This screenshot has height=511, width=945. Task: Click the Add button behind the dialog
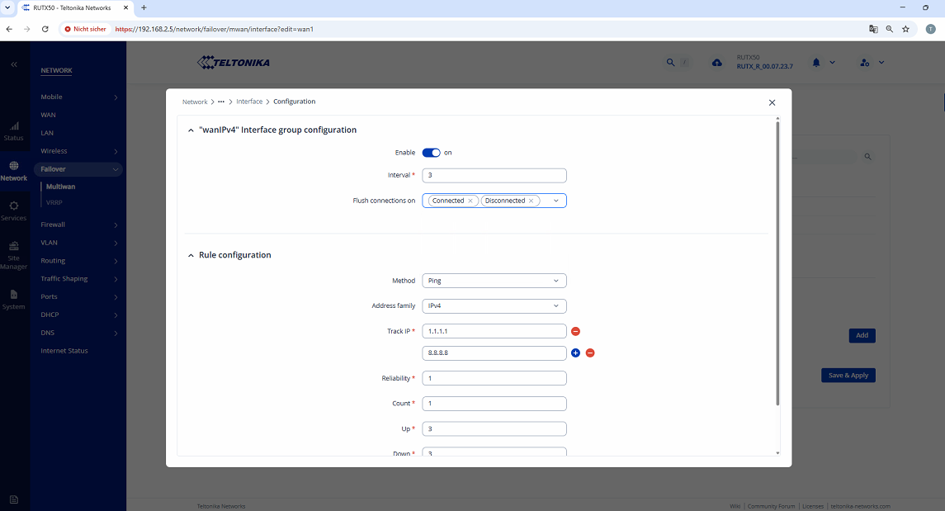tap(862, 336)
